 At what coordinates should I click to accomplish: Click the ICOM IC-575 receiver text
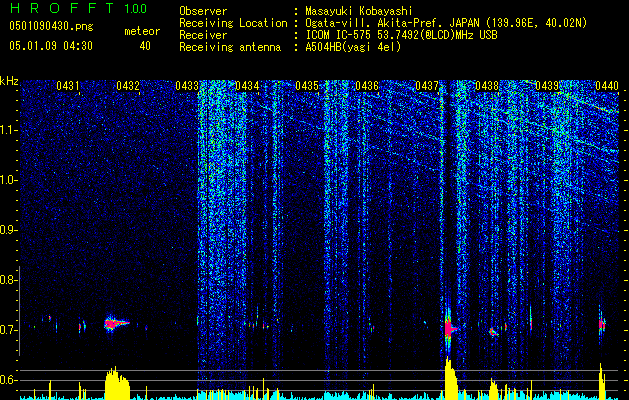pos(401,35)
